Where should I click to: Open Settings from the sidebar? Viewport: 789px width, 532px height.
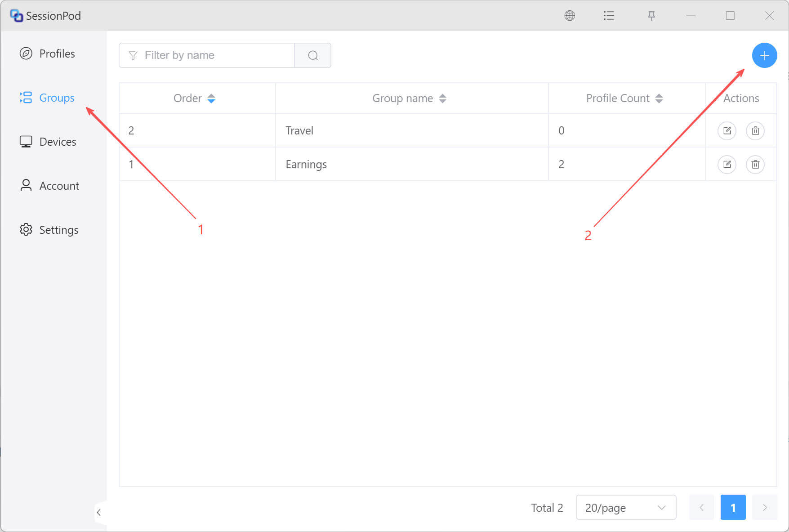coord(49,230)
